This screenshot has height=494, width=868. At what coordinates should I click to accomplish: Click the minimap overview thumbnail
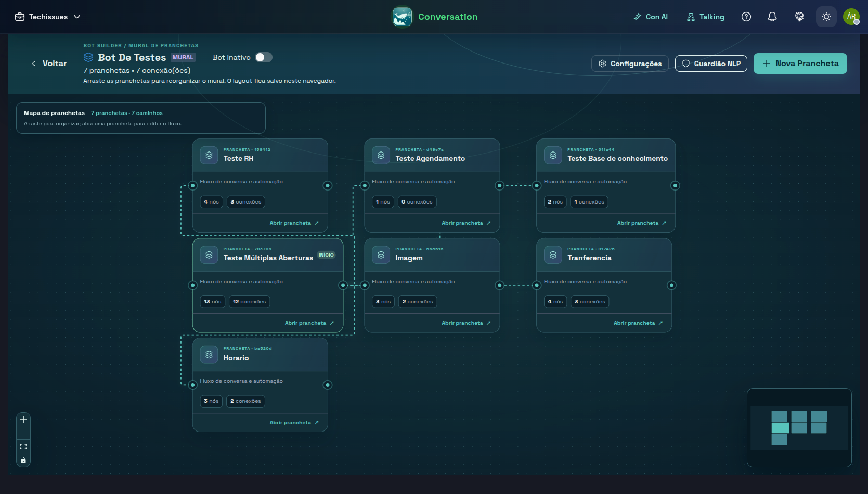pyautogui.click(x=799, y=428)
